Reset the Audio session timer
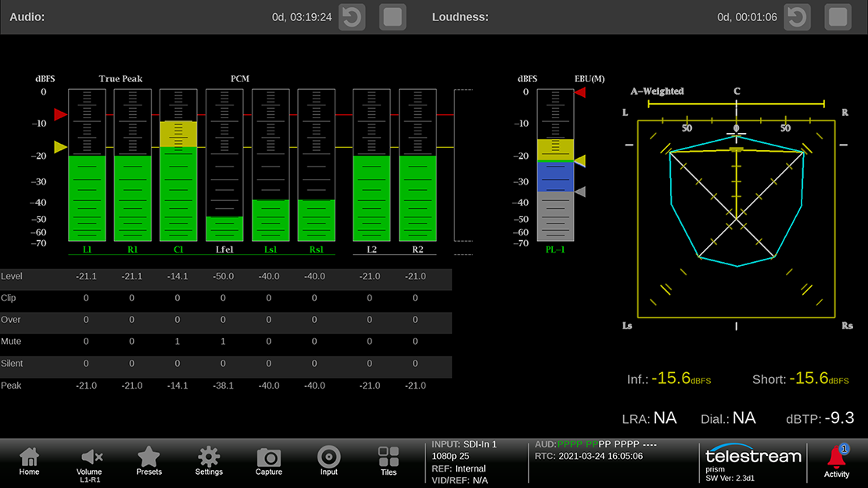This screenshot has width=868, height=488. (352, 17)
